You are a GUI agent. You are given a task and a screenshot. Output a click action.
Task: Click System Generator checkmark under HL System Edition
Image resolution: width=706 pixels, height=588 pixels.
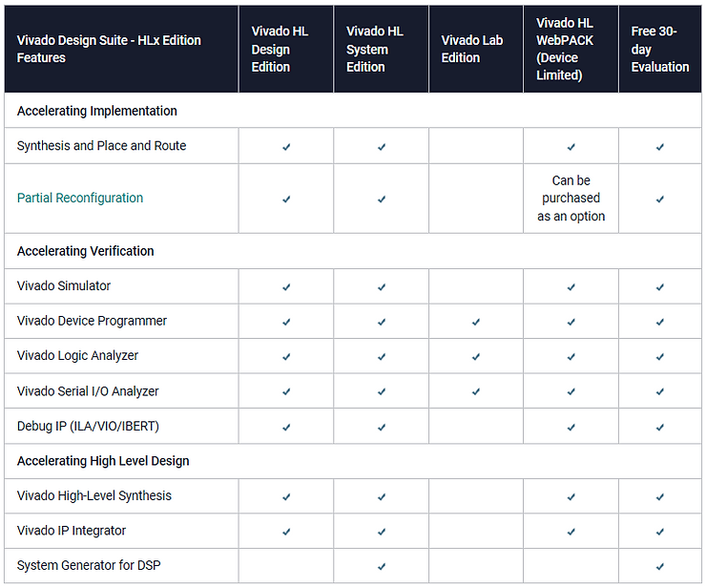(x=382, y=566)
